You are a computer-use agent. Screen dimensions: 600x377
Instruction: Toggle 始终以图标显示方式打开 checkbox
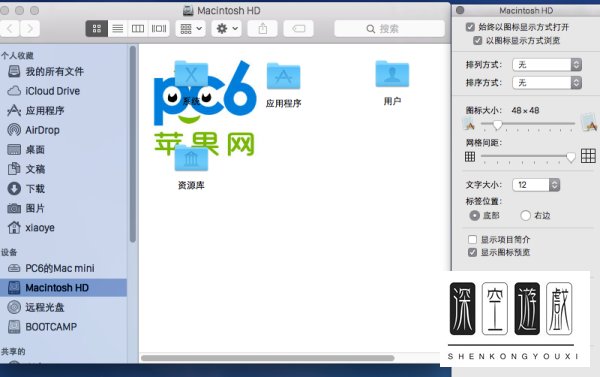(470, 27)
